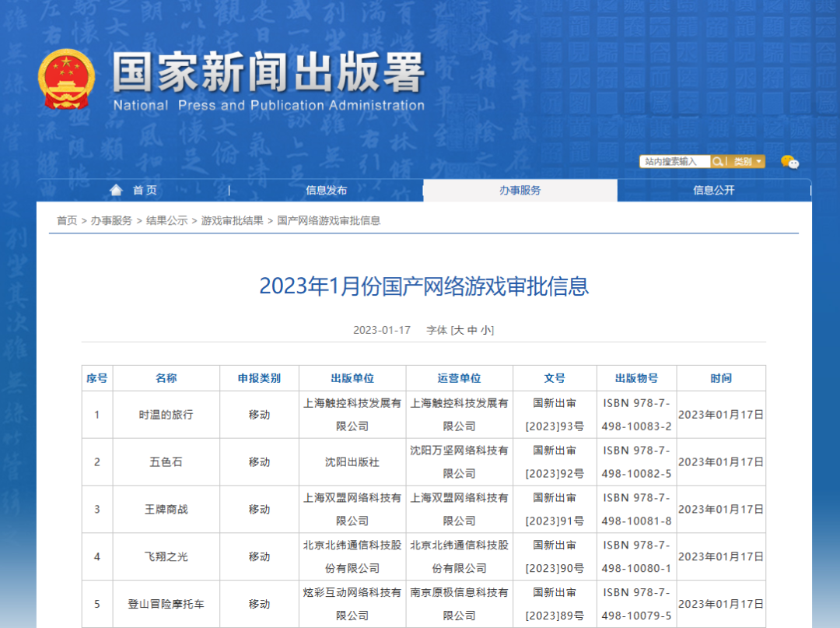Click the 序号 column header
Screen dimensions: 840x628
[x=97, y=378]
